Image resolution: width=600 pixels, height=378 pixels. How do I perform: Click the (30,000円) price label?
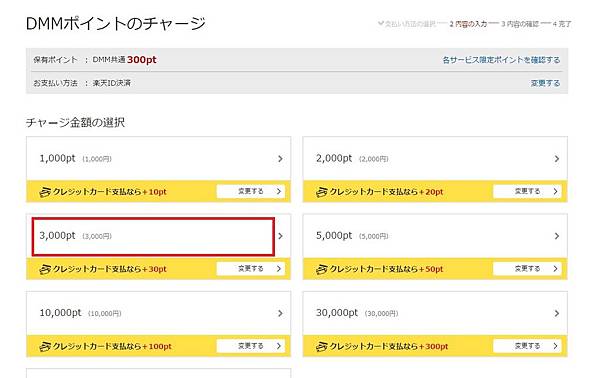pos(381,314)
